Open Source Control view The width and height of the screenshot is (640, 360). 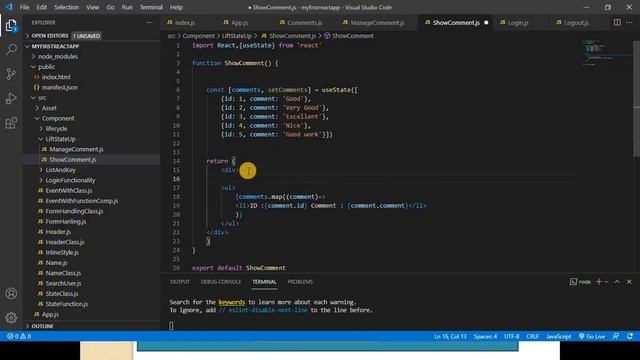point(11,74)
